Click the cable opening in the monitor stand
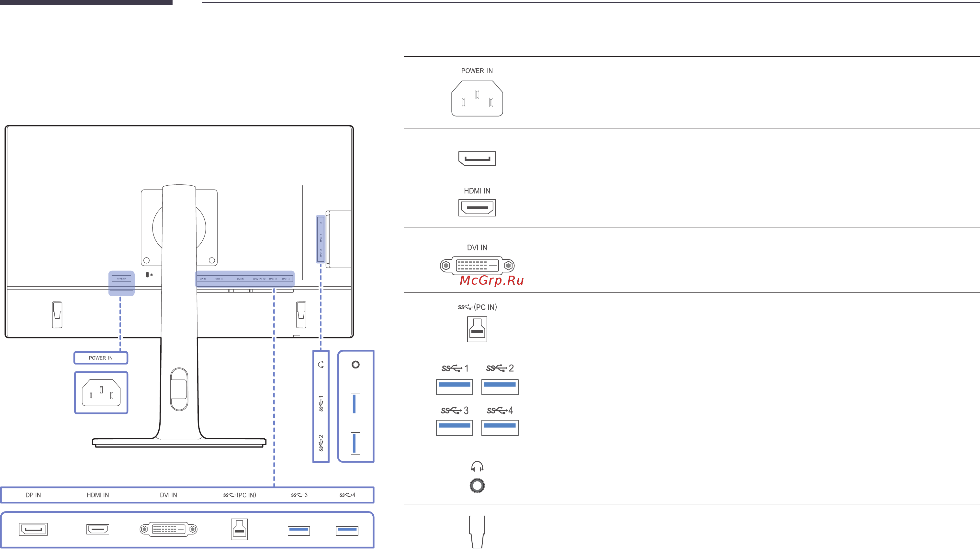 [x=179, y=389]
